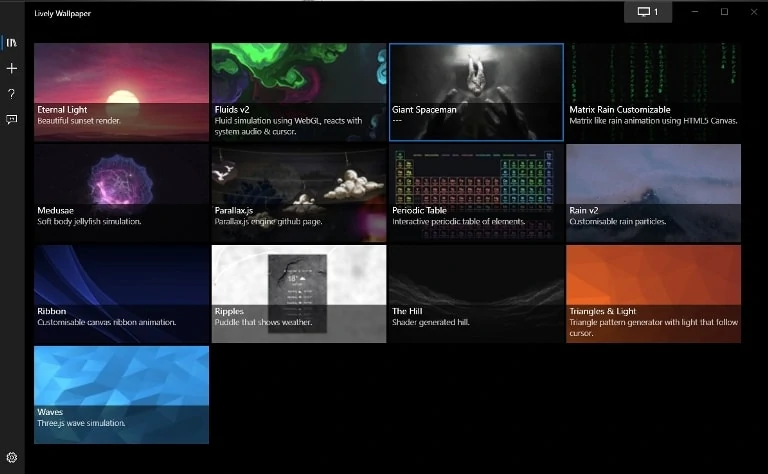Viewport: 768px width, 474px height.
Task: Pick the Periodic Table wallpaper
Action: 476,193
